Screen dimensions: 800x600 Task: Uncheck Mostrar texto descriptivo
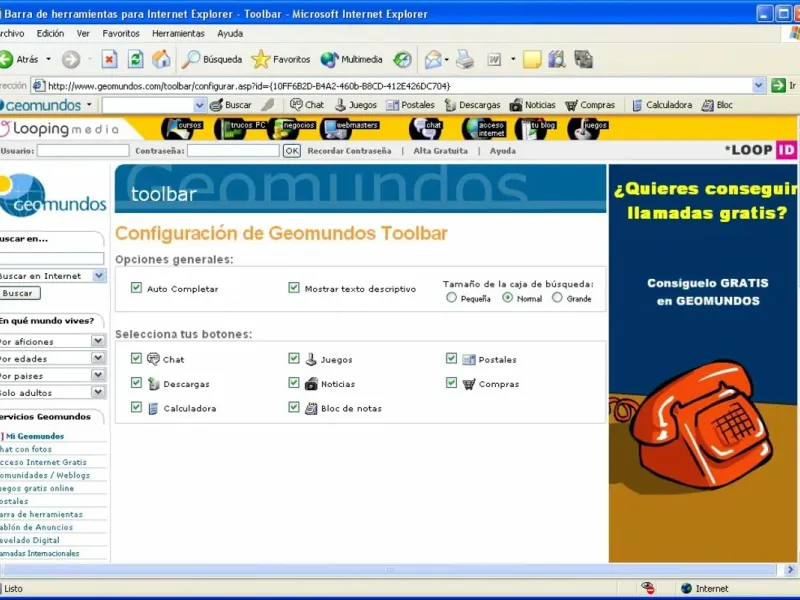coord(294,288)
